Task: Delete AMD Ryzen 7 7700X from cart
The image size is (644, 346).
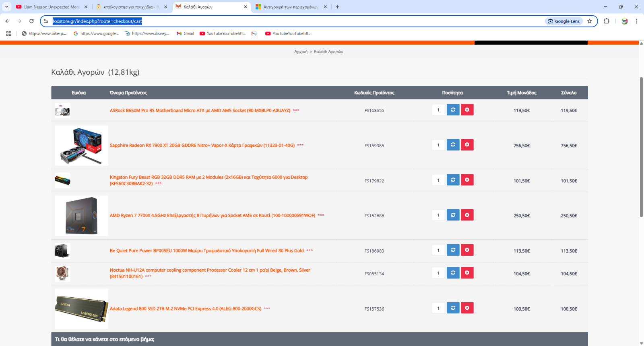Action: coord(467,215)
